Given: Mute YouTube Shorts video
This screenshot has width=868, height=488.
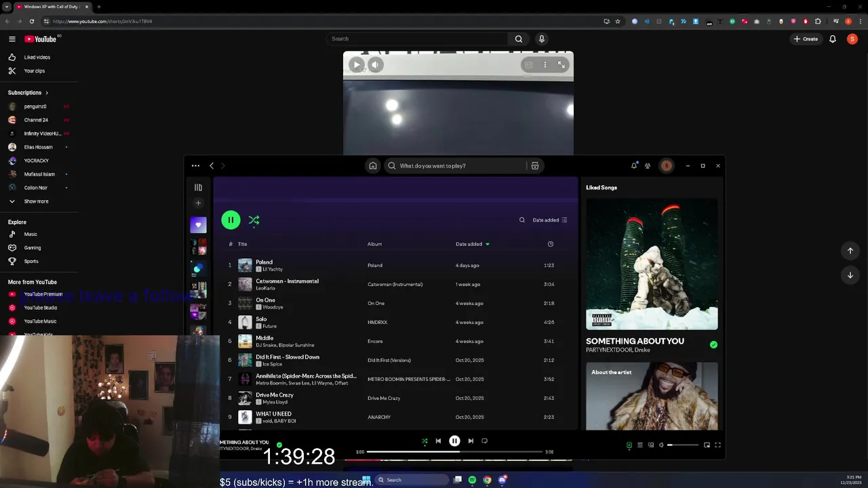Looking at the screenshot, I should pyautogui.click(x=376, y=65).
